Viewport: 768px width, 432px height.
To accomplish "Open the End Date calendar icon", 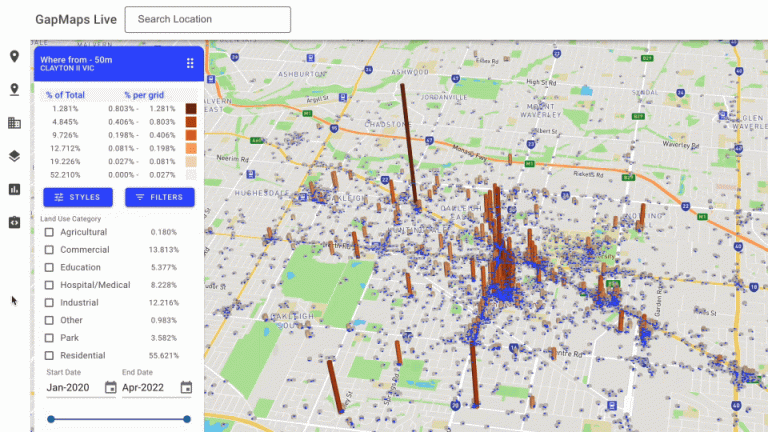I will pyautogui.click(x=186, y=388).
